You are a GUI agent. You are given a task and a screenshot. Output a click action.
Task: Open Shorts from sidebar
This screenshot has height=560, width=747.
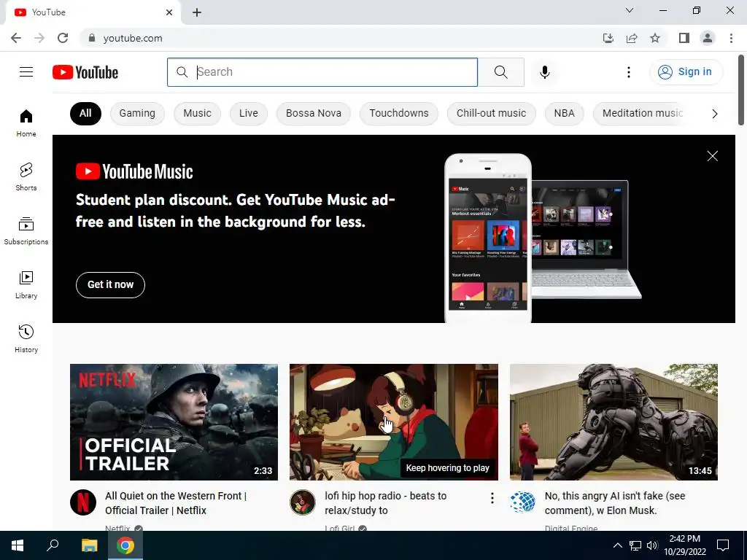pos(26,177)
